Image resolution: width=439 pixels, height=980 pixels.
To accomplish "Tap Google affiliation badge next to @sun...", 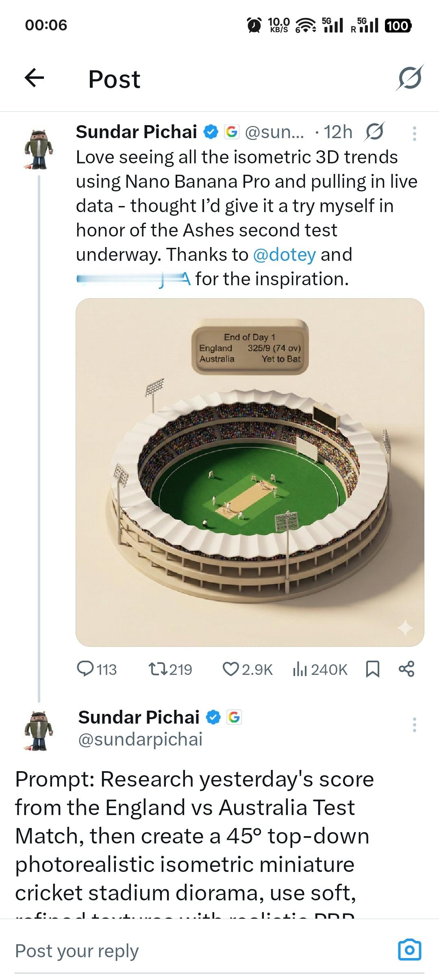I will (x=232, y=132).
